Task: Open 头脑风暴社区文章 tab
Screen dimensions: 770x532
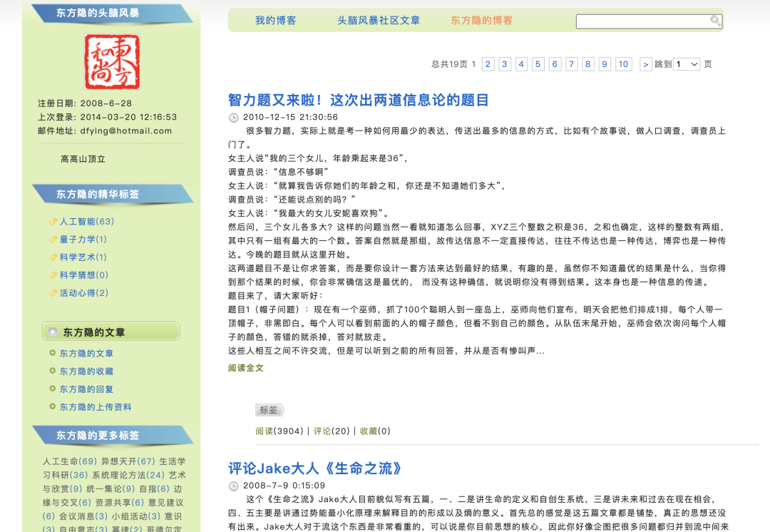Action: pos(379,21)
